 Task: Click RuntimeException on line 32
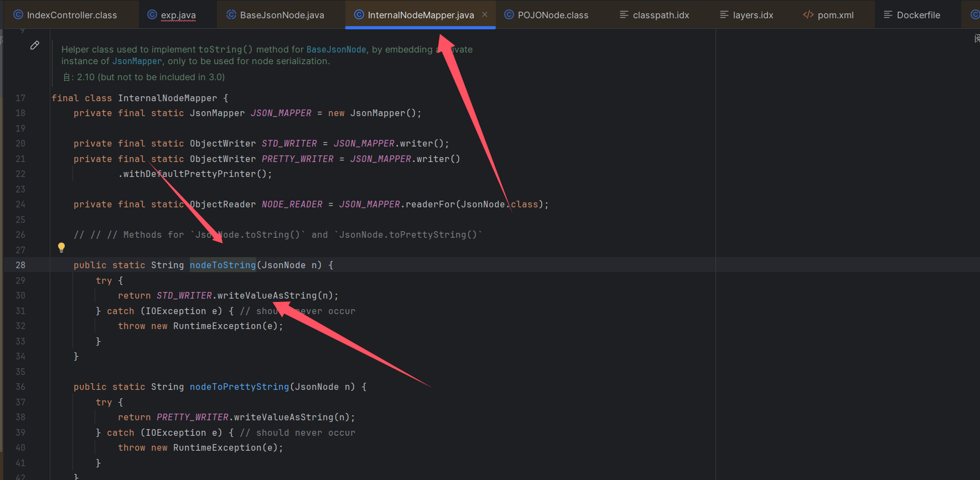click(217, 326)
